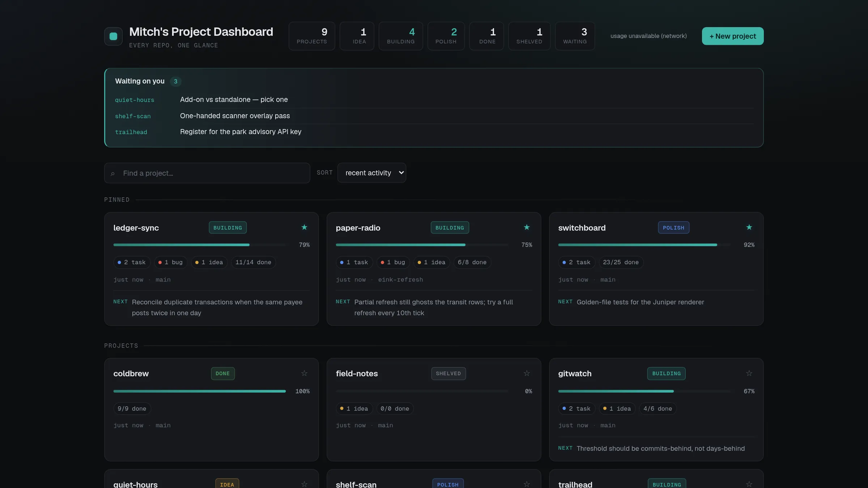Viewport: 868px width, 488px height.
Task: Click the '0/0 done' chip on field-notes
Action: tap(395, 409)
